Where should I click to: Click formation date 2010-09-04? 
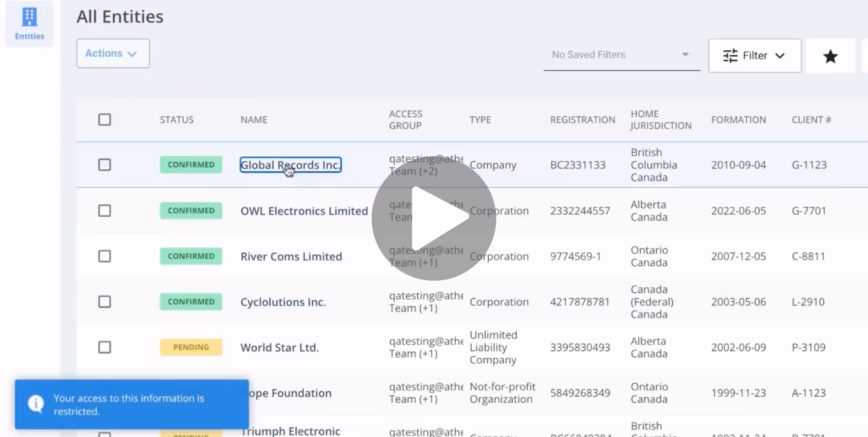click(x=739, y=165)
